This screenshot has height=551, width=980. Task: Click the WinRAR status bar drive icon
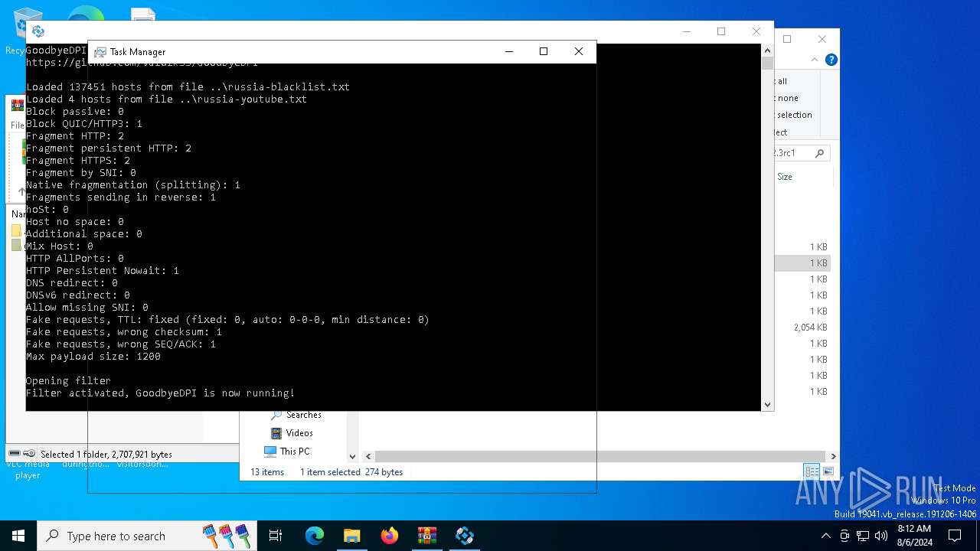(x=15, y=453)
